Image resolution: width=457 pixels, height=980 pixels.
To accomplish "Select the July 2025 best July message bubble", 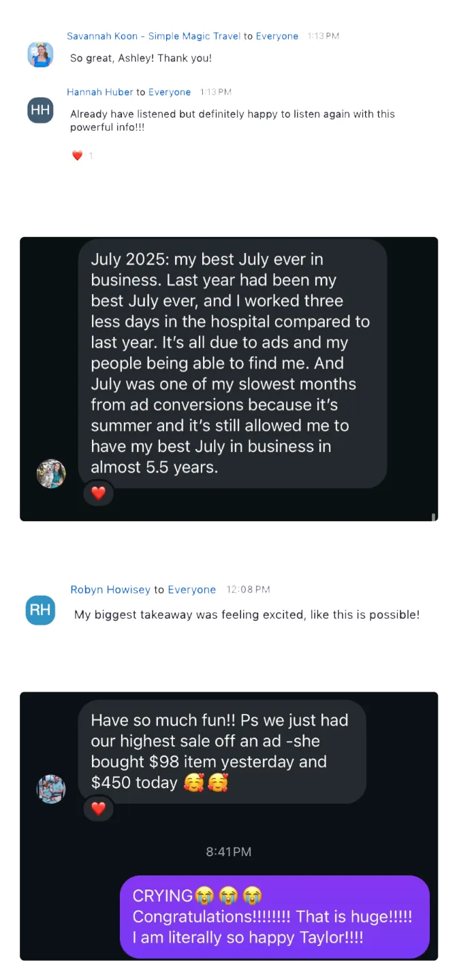I will pos(232,363).
